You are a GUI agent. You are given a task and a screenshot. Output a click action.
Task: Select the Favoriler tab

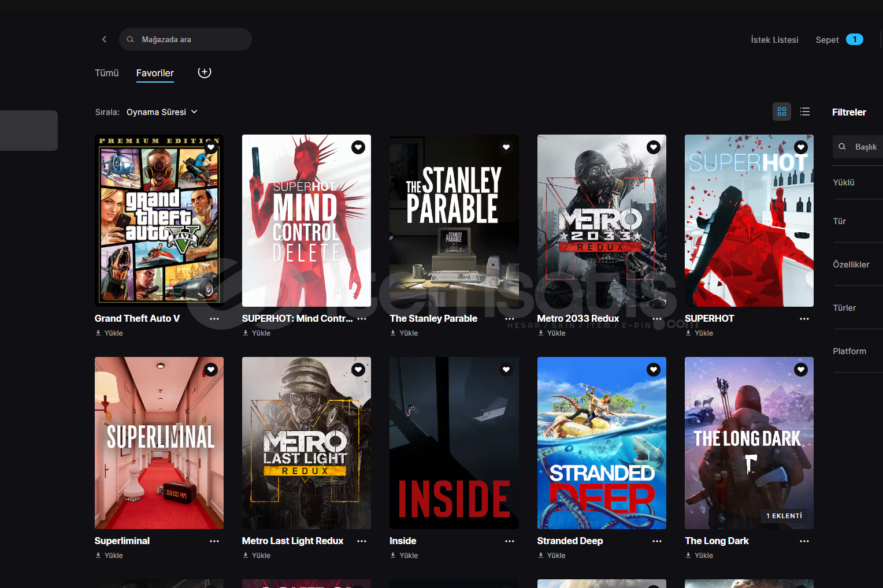coord(155,73)
